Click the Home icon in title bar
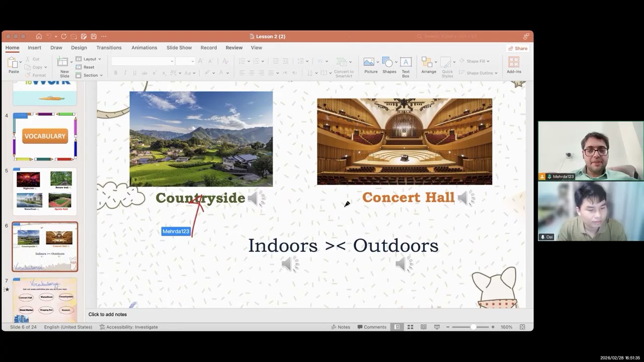Screen dimensions: 644x362 tap(39, 36)
